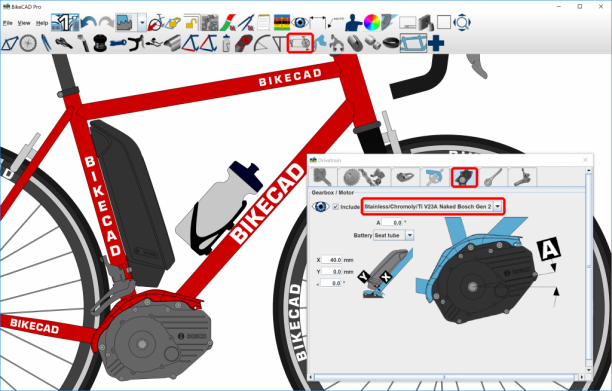Click the drivetrain icon outlined in red
This screenshot has height=391, width=612.
pos(300,43)
